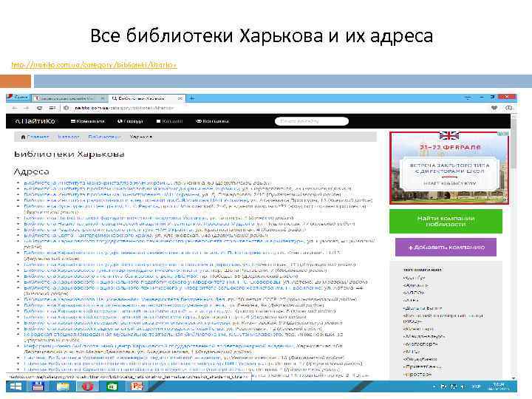Close the Библиотеки Харькова tab

(180, 98)
